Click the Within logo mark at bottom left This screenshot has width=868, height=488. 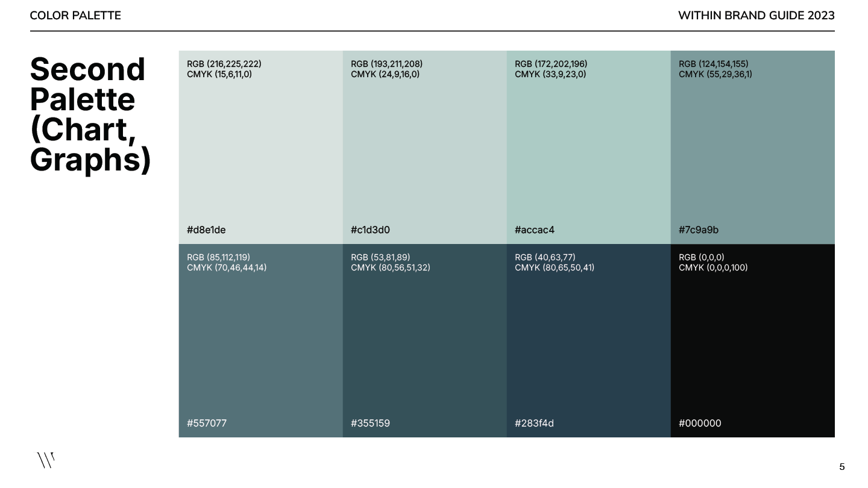click(46, 460)
